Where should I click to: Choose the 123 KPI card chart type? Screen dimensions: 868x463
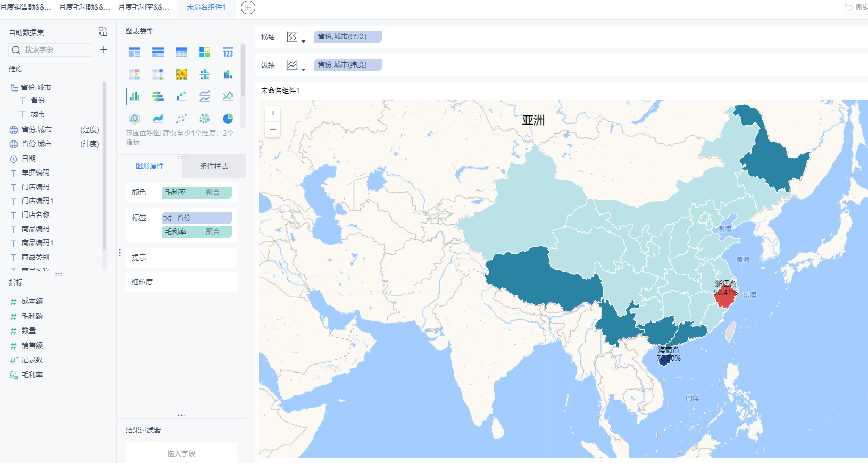[228, 52]
